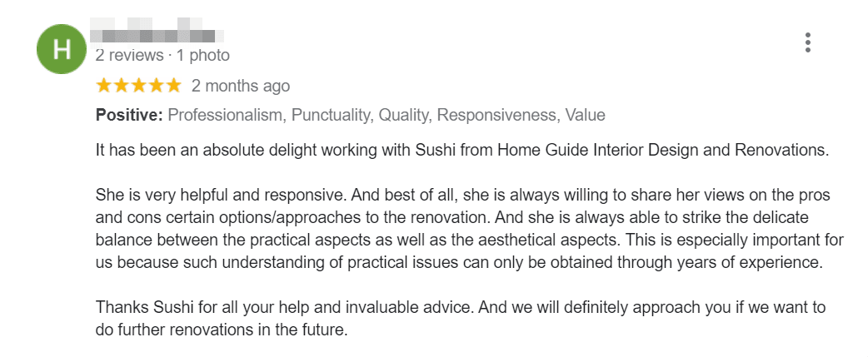Screen dimensions: 868x357
Task: Click the green H reviewer avatar
Action: click(62, 49)
